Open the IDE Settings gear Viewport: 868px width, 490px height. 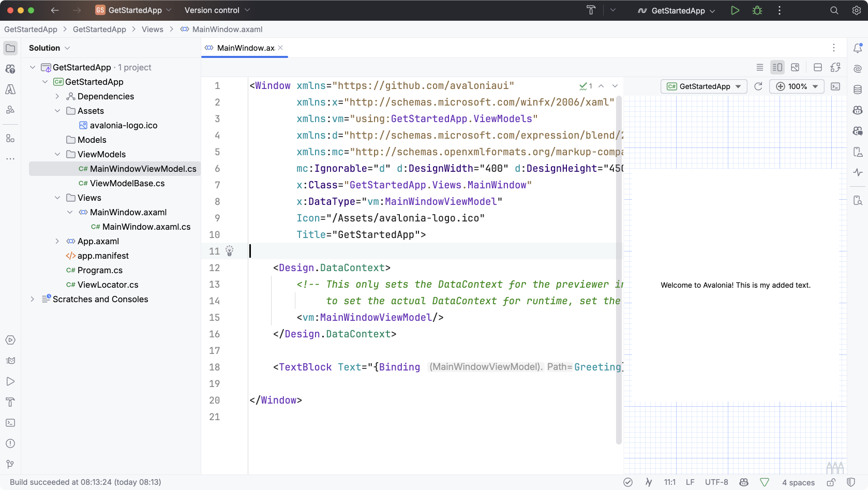coord(857,10)
